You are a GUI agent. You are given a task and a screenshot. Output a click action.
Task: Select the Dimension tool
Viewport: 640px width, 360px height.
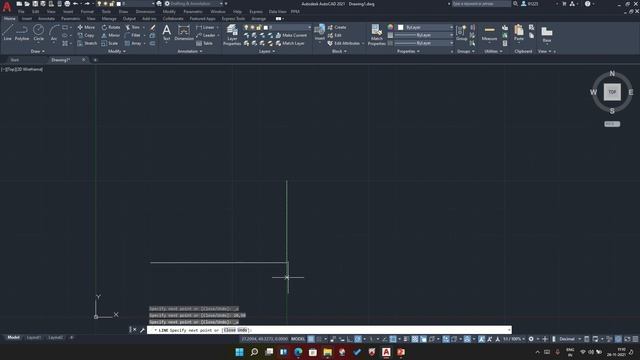point(184,32)
